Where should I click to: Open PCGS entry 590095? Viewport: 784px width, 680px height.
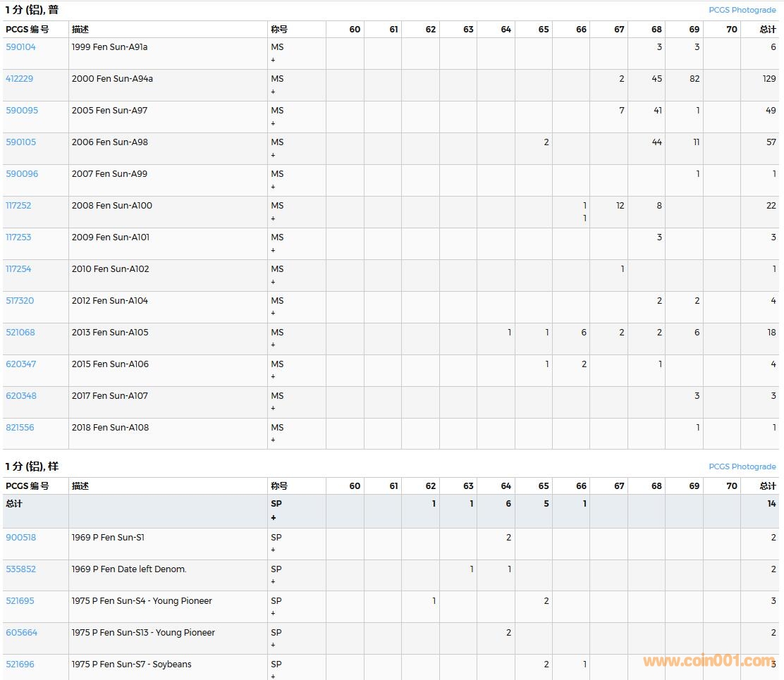[x=22, y=111]
